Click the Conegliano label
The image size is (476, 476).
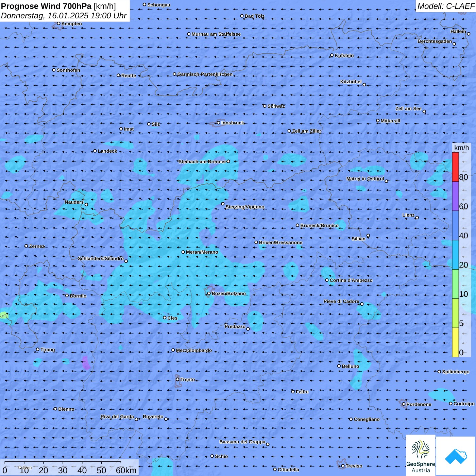click(x=367, y=419)
